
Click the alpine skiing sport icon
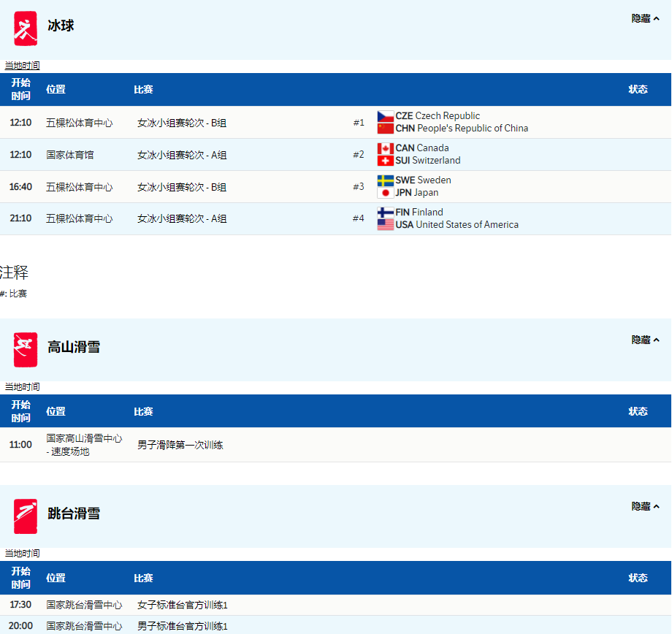(x=25, y=349)
